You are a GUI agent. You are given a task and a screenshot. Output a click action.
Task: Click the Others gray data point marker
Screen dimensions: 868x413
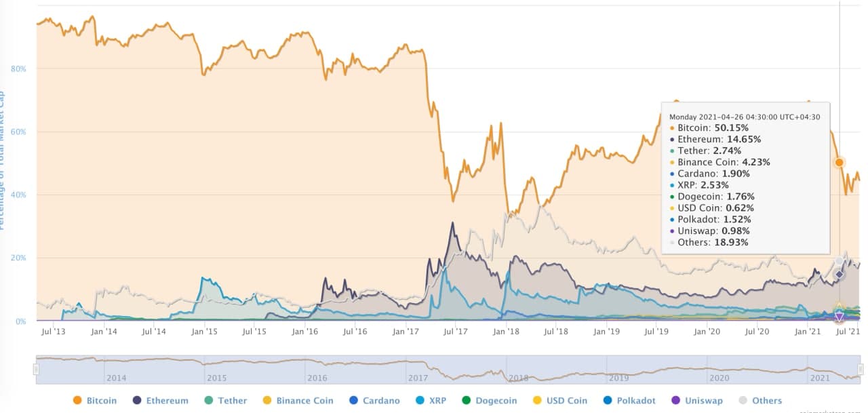click(840, 261)
